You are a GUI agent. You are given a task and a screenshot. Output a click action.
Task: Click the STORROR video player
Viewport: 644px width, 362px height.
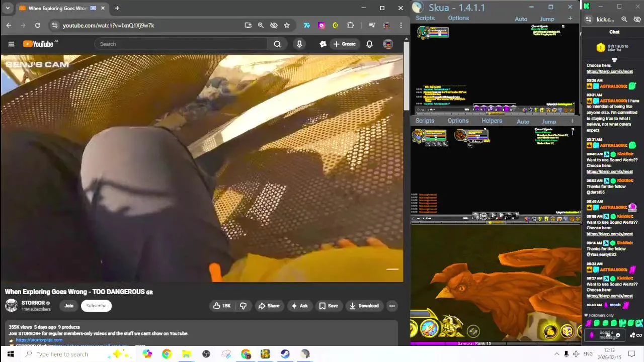coord(202,168)
